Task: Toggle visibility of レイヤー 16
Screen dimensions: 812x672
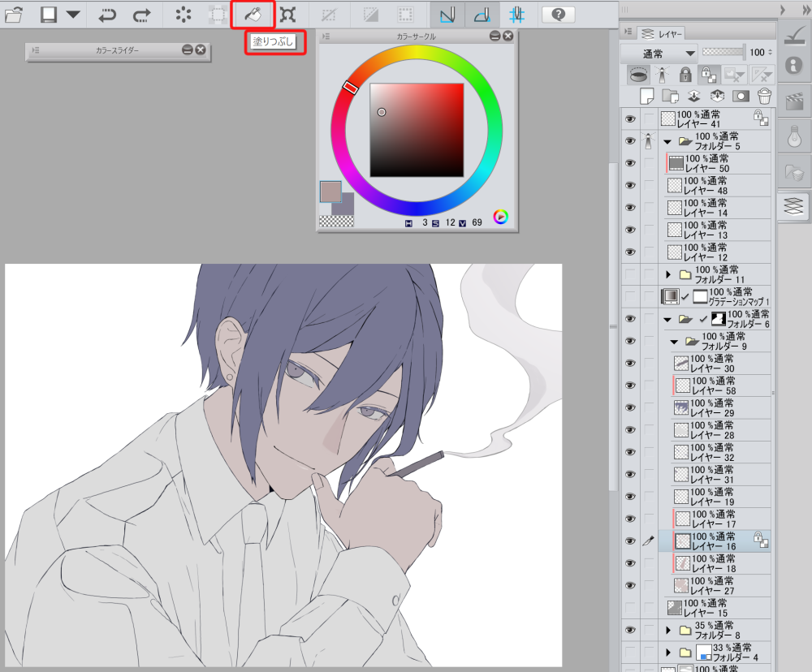Action: click(629, 541)
